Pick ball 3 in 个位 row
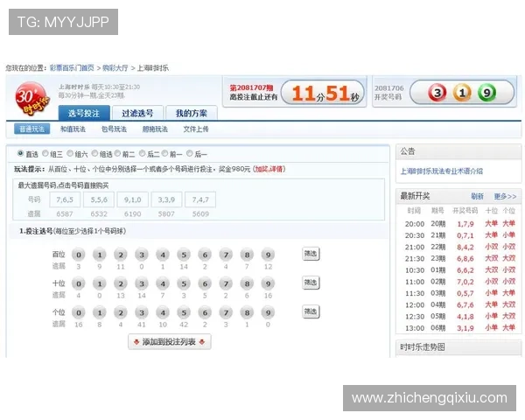 142,313
